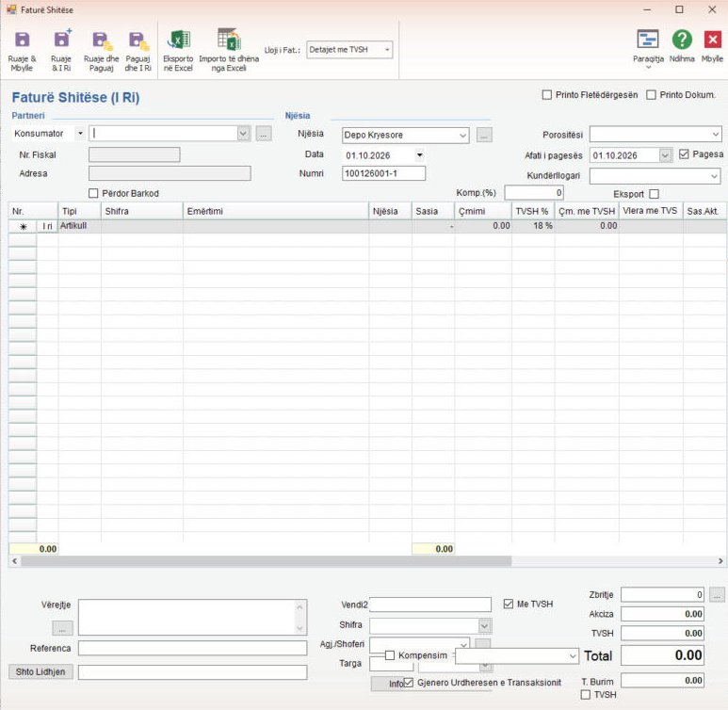Expand Paraqitja menu chevron

coord(648,68)
